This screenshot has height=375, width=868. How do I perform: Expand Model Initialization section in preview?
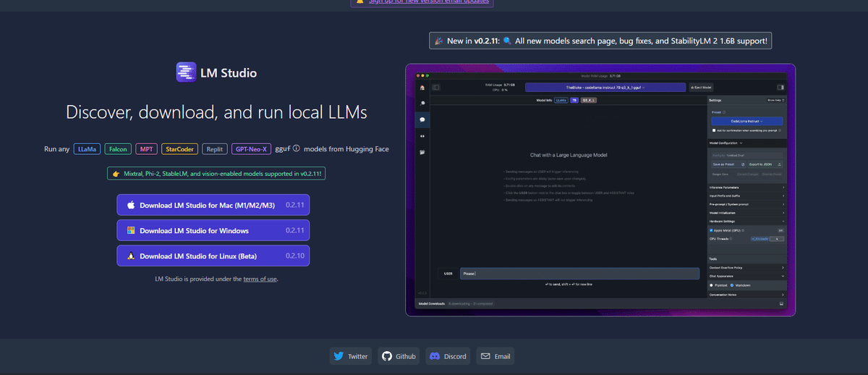(x=747, y=212)
